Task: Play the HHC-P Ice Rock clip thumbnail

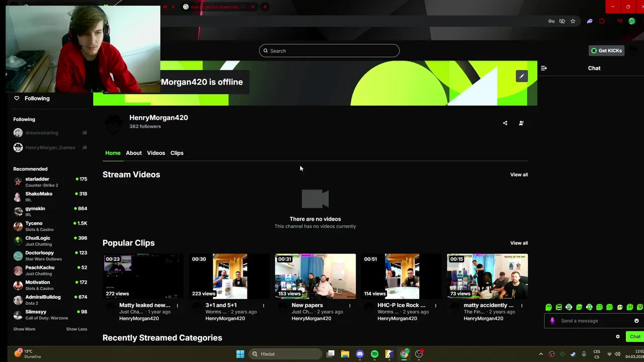Action: pos(401,276)
